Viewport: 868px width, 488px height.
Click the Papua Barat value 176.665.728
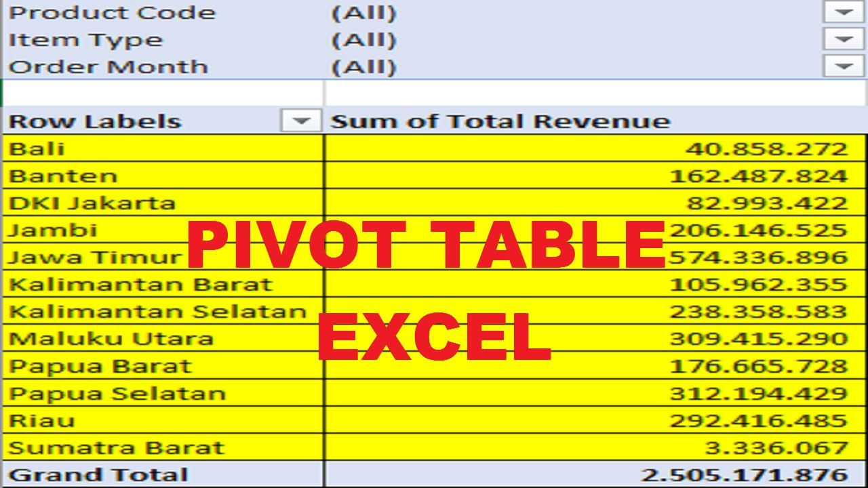point(759,366)
